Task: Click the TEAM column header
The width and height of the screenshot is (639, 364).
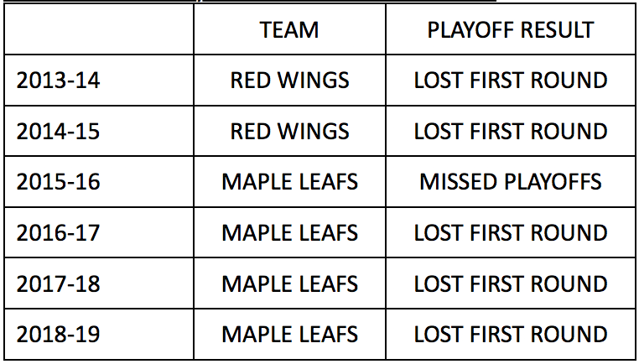Action: pyautogui.click(x=289, y=30)
